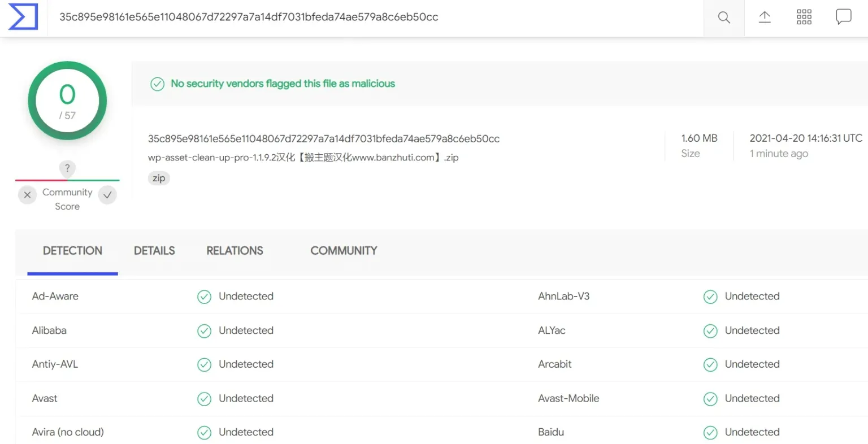868x444 pixels.
Task: Click the AhnLab-V3 vendor name
Action: point(563,297)
